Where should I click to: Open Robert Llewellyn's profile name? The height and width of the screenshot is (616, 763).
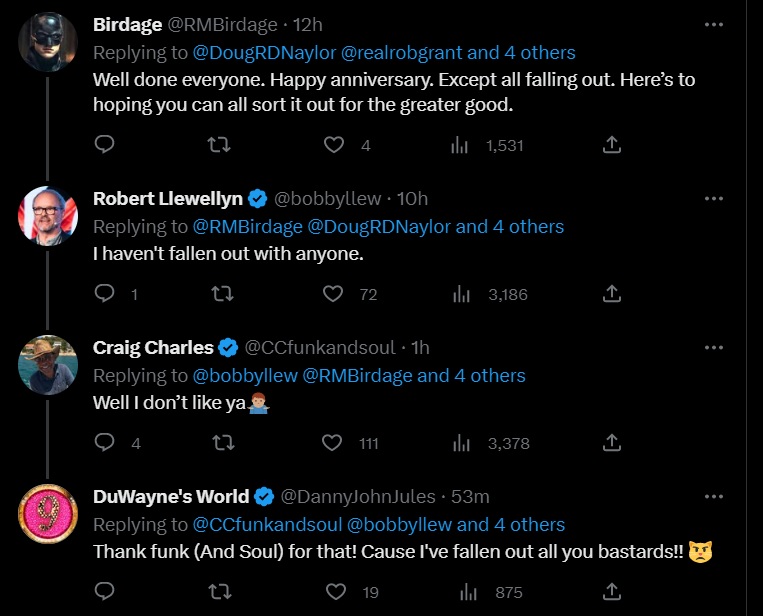coord(167,198)
